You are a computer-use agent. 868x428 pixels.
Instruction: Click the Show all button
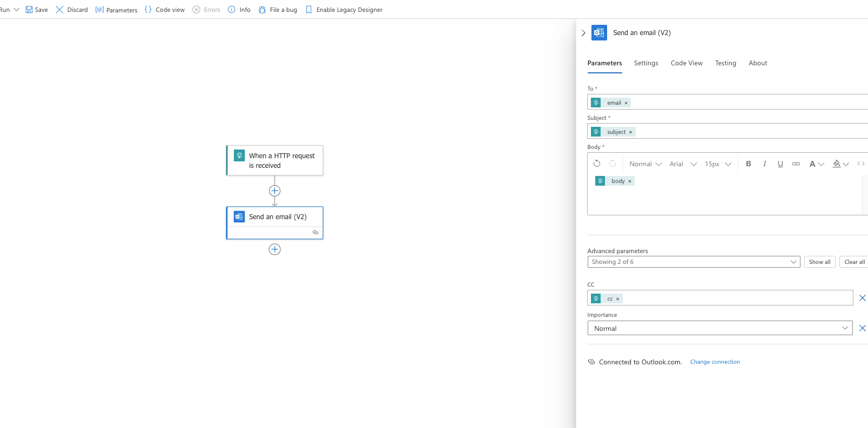coord(819,262)
